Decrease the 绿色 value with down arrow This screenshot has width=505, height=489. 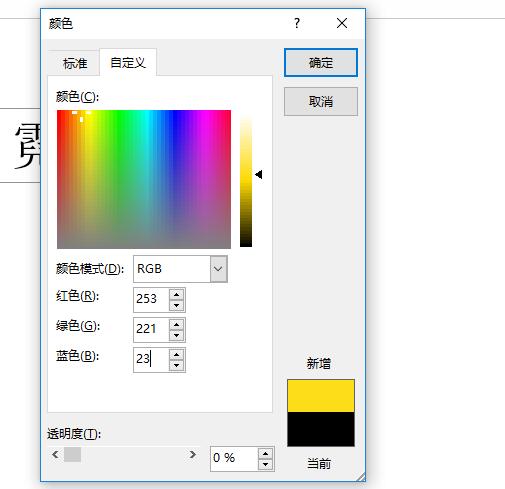(x=176, y=335)
